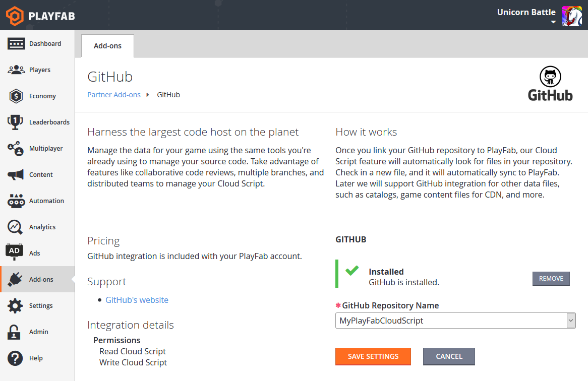Click the 'How it works' heading
The image size is (588, 381).
point(366,132)
